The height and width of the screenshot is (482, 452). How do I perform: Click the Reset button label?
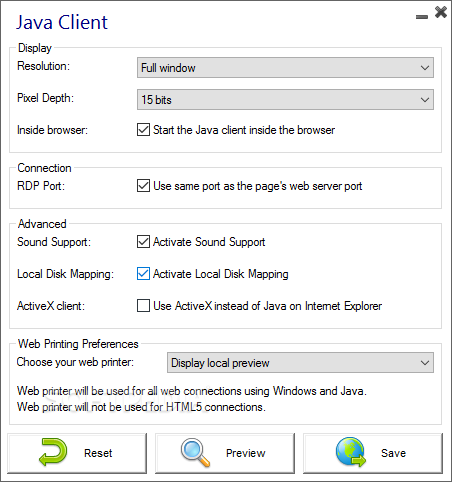pyautogui.click(x=98, y=453)
